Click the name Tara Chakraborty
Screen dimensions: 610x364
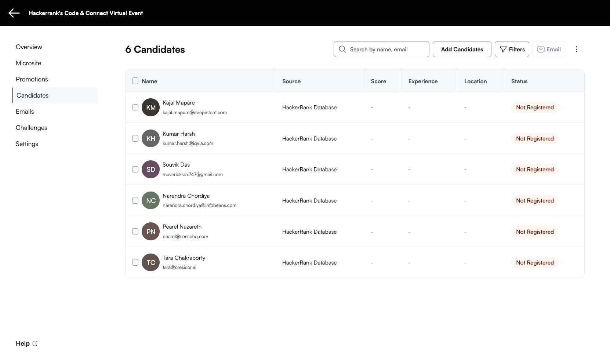click(184, 258)
